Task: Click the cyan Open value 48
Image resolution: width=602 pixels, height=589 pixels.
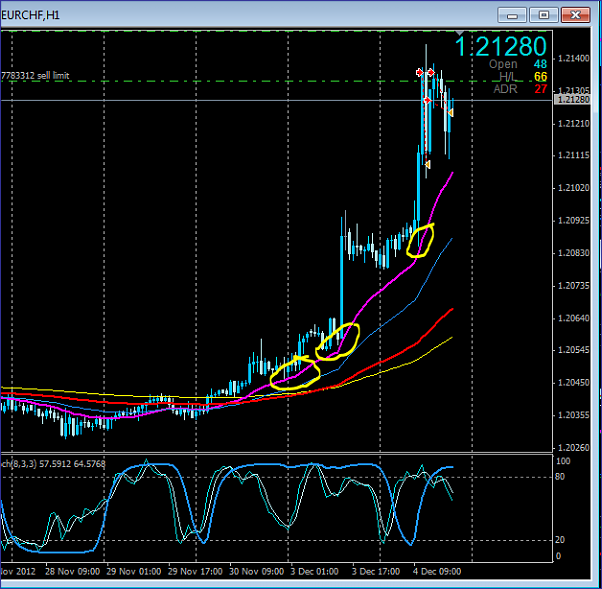Action: point(540,64)
